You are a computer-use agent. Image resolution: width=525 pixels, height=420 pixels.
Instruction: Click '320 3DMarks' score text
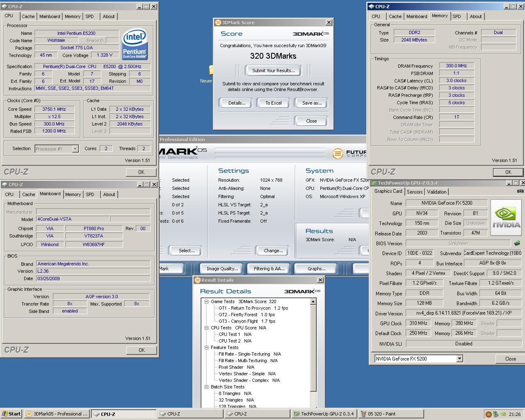coord(273,56)
